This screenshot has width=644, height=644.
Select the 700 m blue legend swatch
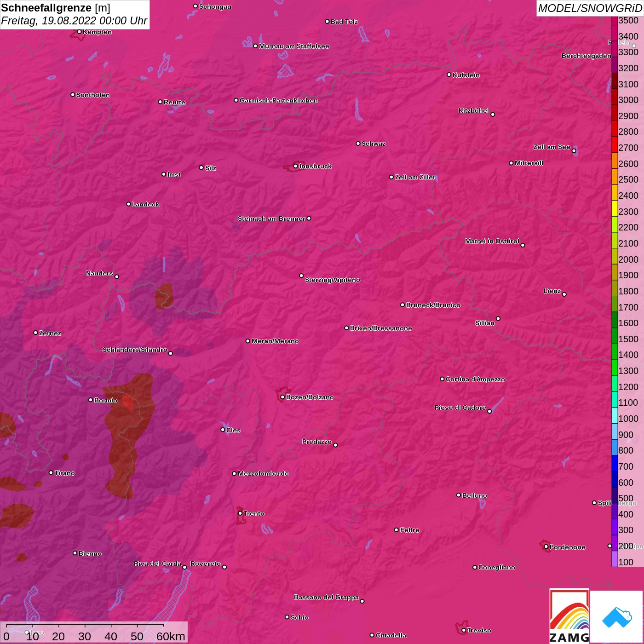click(615, 463)
